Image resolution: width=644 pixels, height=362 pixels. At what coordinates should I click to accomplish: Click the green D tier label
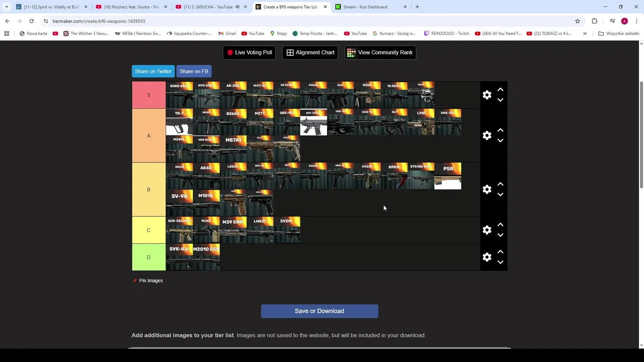pyautogui.click(x=148, y=257)
